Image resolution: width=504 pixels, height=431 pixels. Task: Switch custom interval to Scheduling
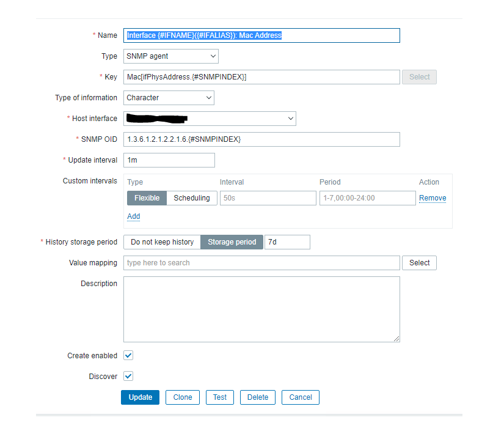coord(192,198)
